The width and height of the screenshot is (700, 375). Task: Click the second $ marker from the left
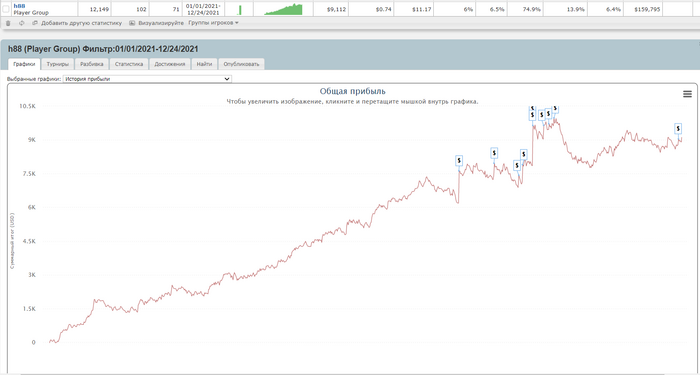pyautogui.click(x=494, y=153)
